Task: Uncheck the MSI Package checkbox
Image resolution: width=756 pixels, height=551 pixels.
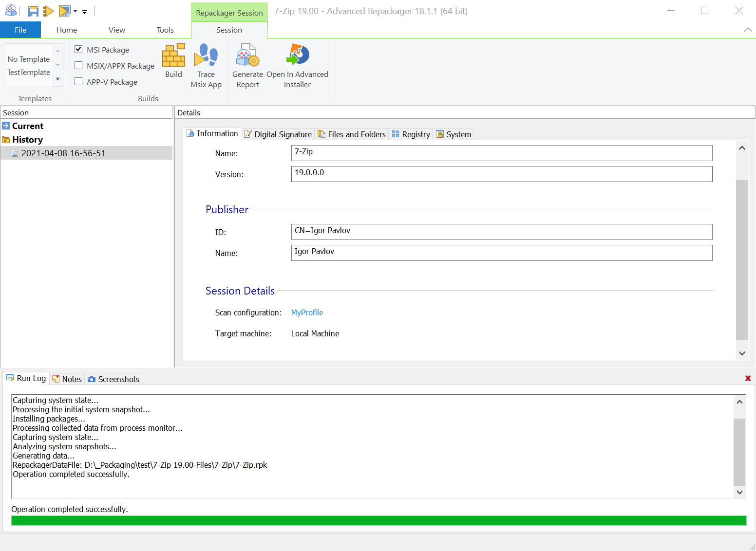Action: (78, 49)
